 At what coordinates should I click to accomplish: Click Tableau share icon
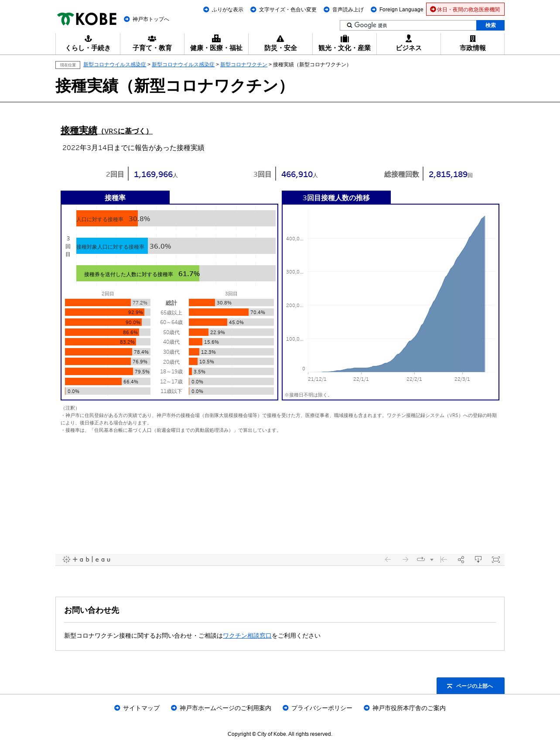(x=461, y=559)
